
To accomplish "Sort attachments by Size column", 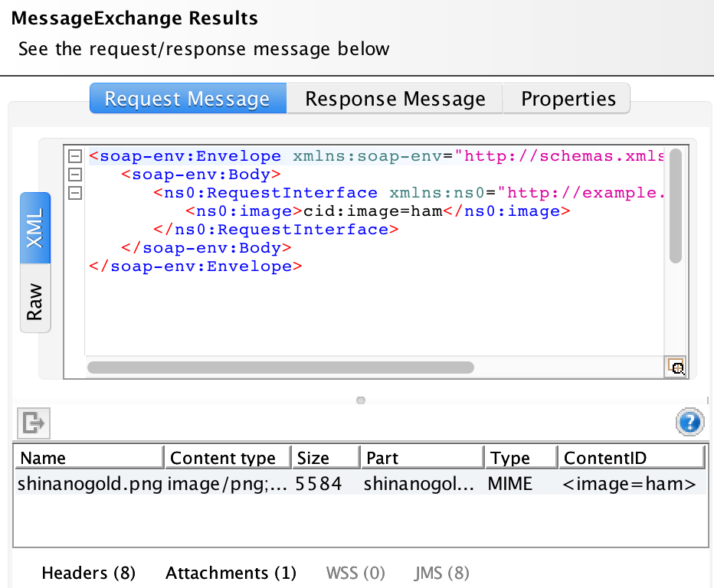I will pos(326,457).
